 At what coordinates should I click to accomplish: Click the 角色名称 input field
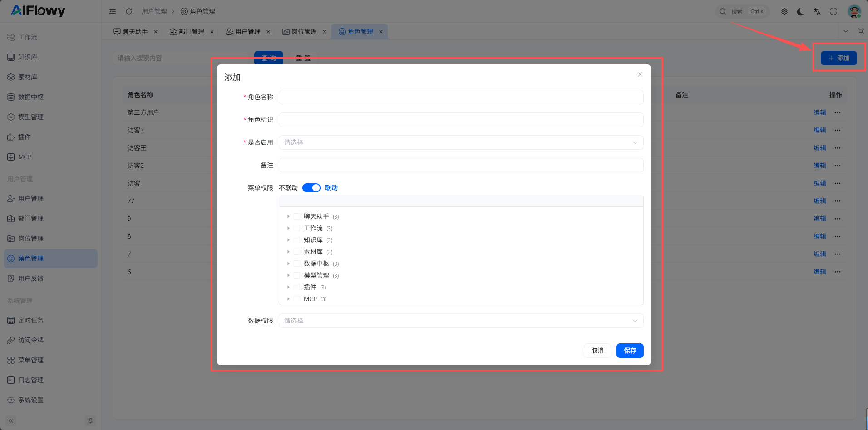point(461,97)
